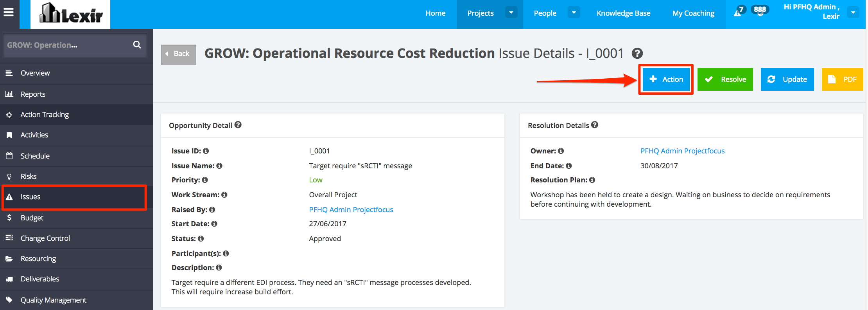Click the info icon next to Resolution Plan

click(592, 180)
